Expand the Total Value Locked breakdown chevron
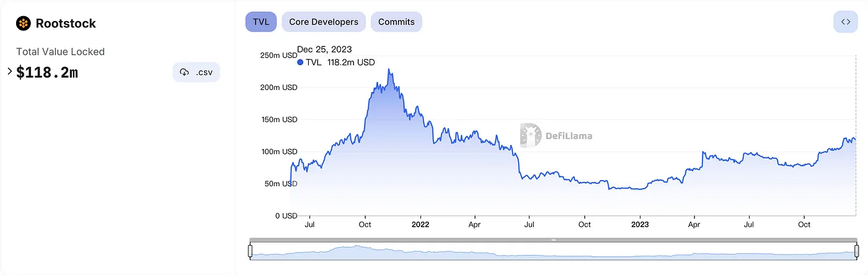The image size is (868, 275). coord(9,71)
